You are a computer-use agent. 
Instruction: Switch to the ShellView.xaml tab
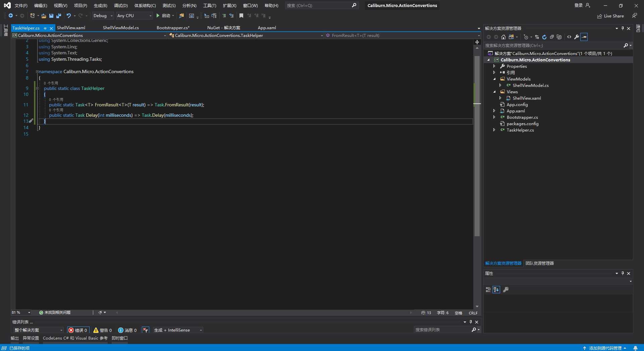(71, 28)
